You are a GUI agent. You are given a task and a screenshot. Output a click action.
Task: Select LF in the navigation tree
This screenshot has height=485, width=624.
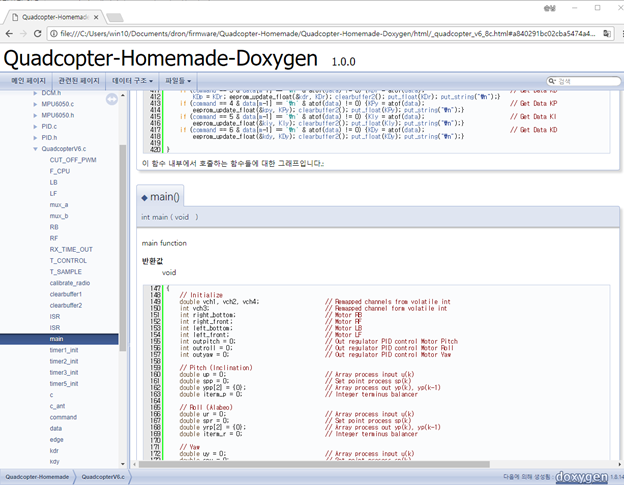coord(53,193)
